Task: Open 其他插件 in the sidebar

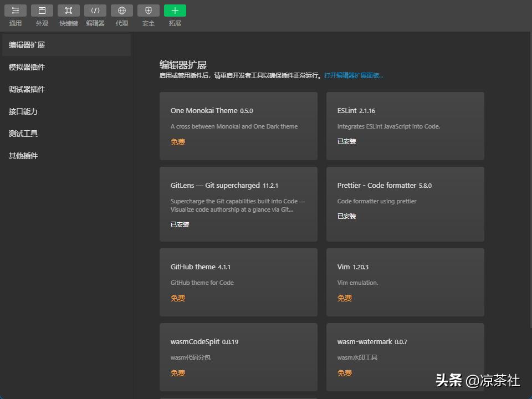Action: (23, 156)
